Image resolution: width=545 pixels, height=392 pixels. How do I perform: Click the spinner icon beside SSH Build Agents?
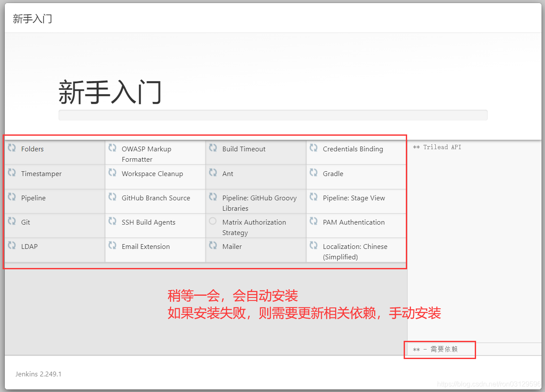(x=112, y=221)
